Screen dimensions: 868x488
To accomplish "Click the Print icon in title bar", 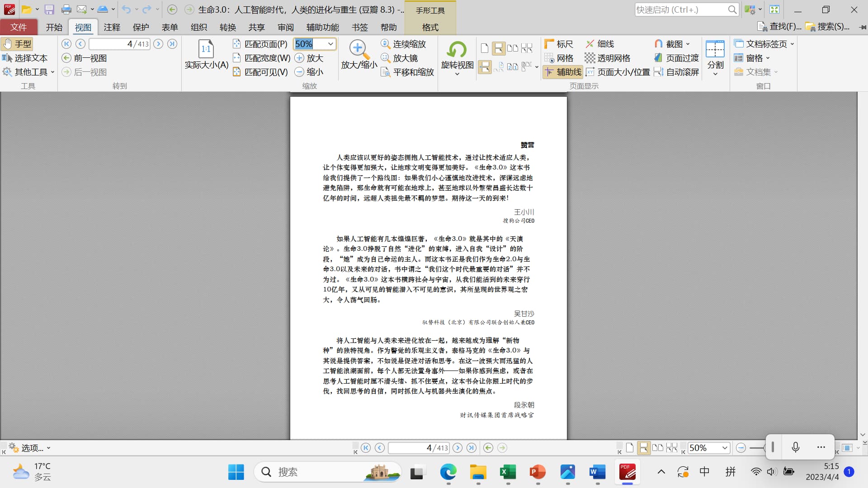I will tap(66, 9).
